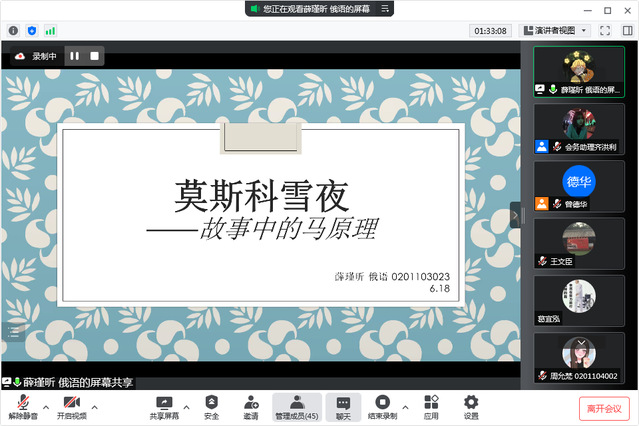Enter full screen mode from top-right icon
This screenshot has width=639, height=426.
pos(604,31)
